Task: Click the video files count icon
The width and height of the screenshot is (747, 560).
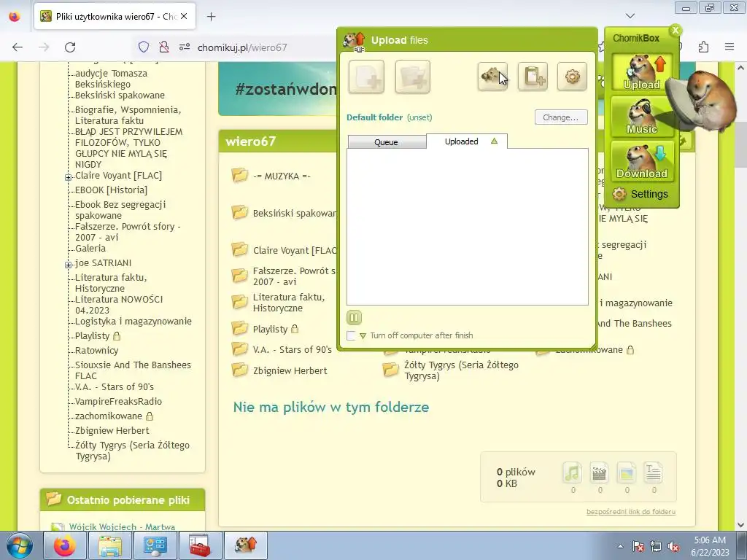Action: [600, 472]
